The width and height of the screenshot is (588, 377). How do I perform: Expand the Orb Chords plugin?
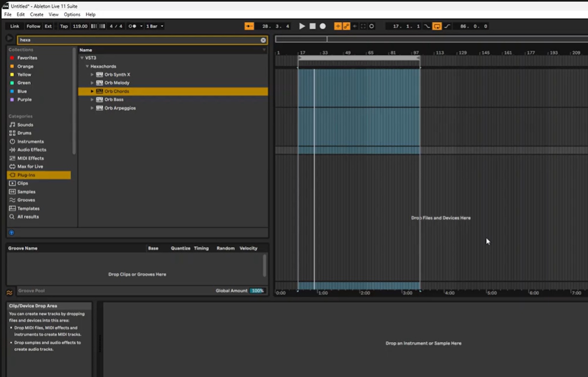pos(92,91)
